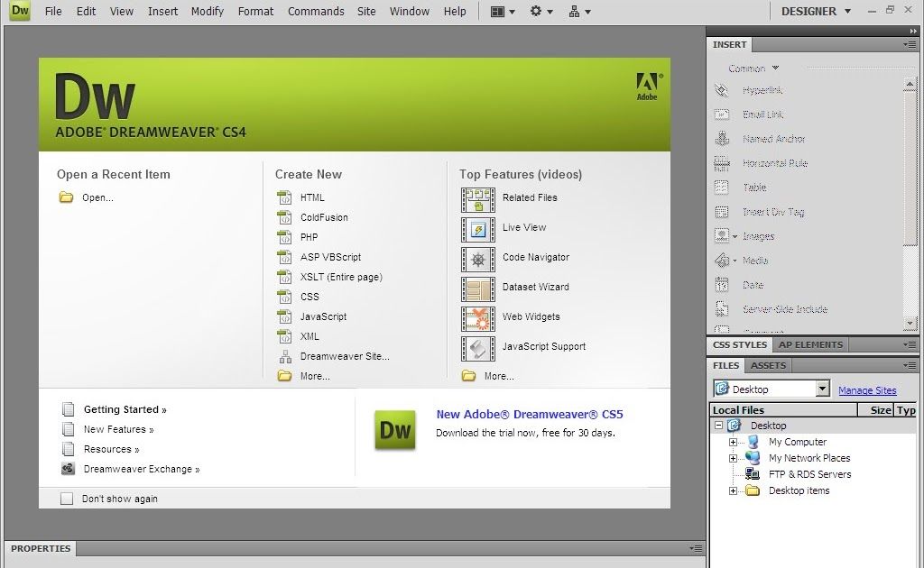Open the Dataset Wizard video icon

pos(478,289)
